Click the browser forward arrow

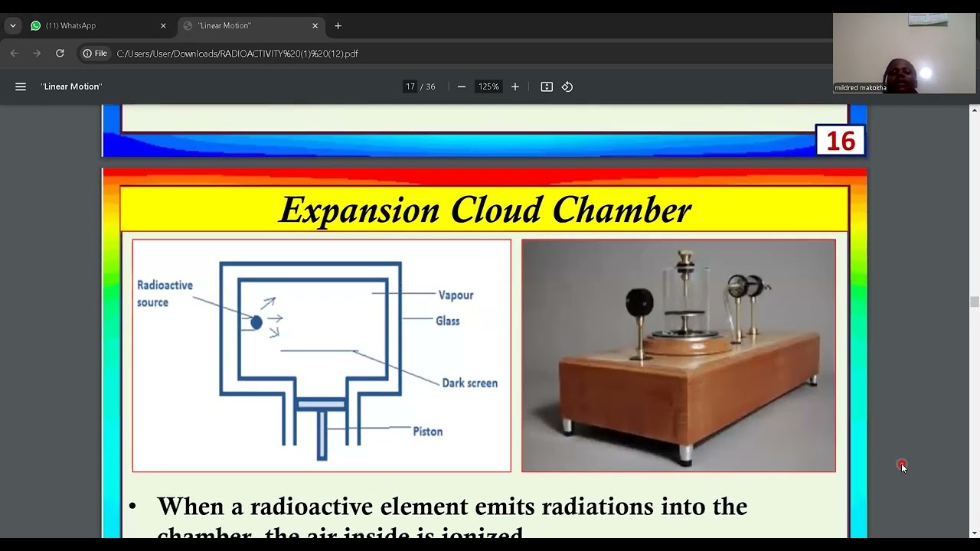pyautogui.click(x=37, y=54)
